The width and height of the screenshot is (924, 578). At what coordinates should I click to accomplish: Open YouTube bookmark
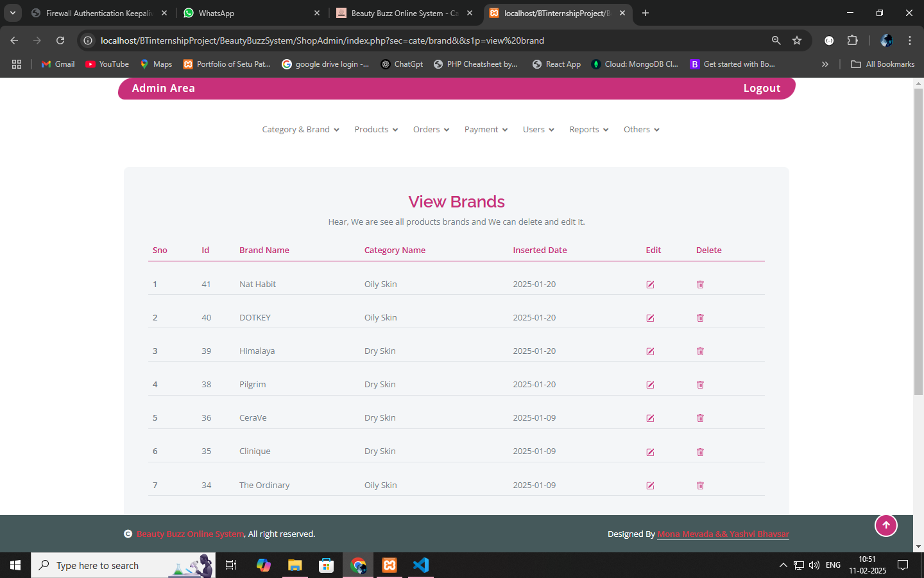click(x=107, y=64)
